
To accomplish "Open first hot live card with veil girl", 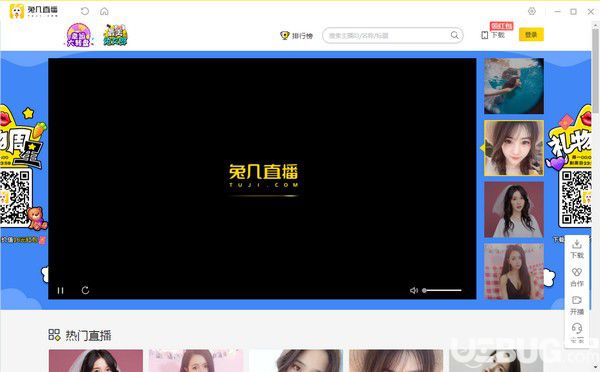I will coord(96,361).
